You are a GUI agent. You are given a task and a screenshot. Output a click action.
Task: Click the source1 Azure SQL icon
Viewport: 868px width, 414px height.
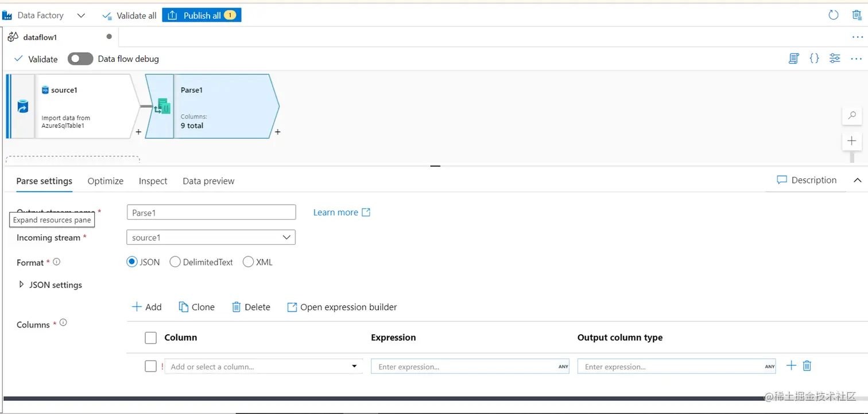tap(45, 90)
